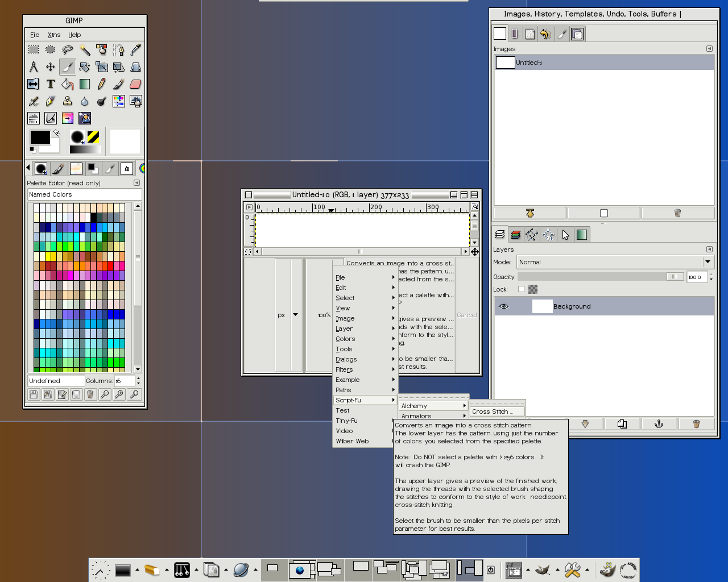Image resolution: width=728 pixels, height=582 pixels.
Task: Click the active gradient swatch in toolbox
Action: [x=85, y=149]
